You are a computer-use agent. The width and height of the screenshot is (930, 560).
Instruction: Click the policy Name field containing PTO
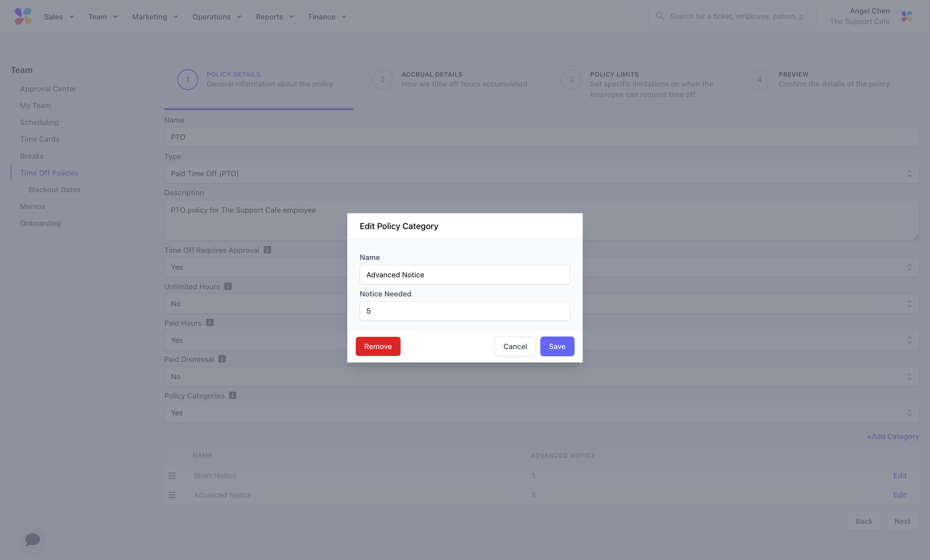542,137
